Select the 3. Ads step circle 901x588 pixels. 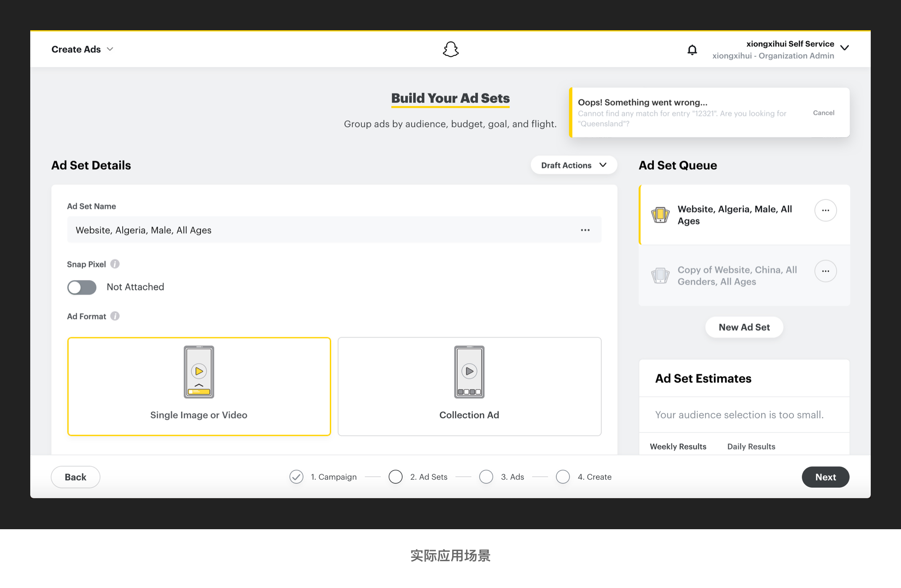(486, 477)
